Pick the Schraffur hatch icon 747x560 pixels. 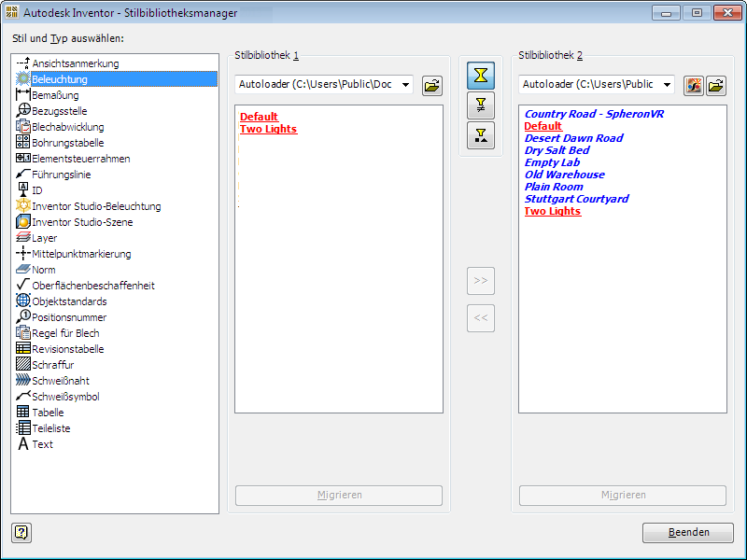(x=22, y=364)
